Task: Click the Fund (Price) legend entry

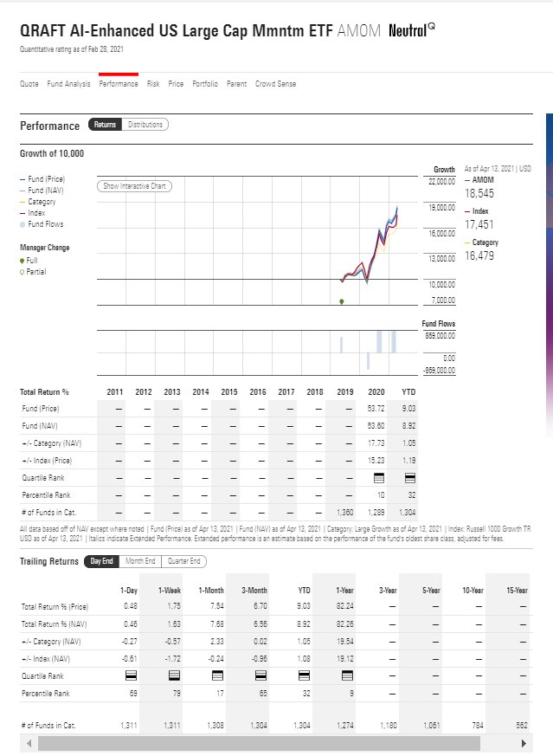Action: 42,179
